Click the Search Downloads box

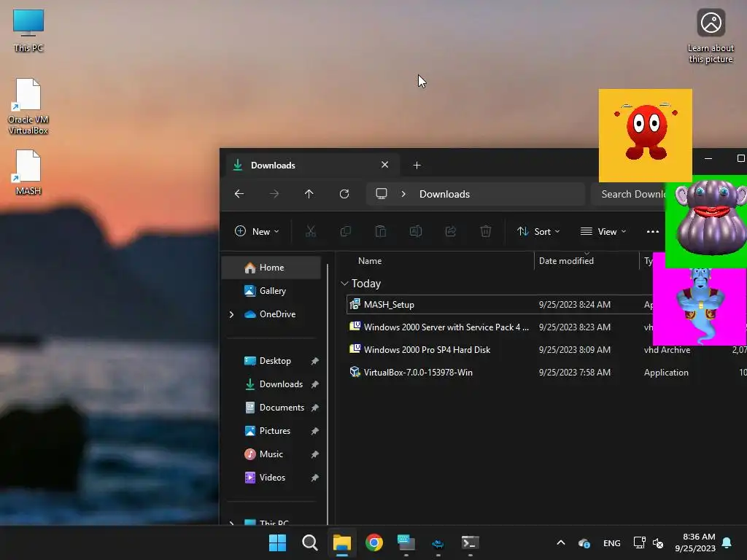click(x=629, y=194)
